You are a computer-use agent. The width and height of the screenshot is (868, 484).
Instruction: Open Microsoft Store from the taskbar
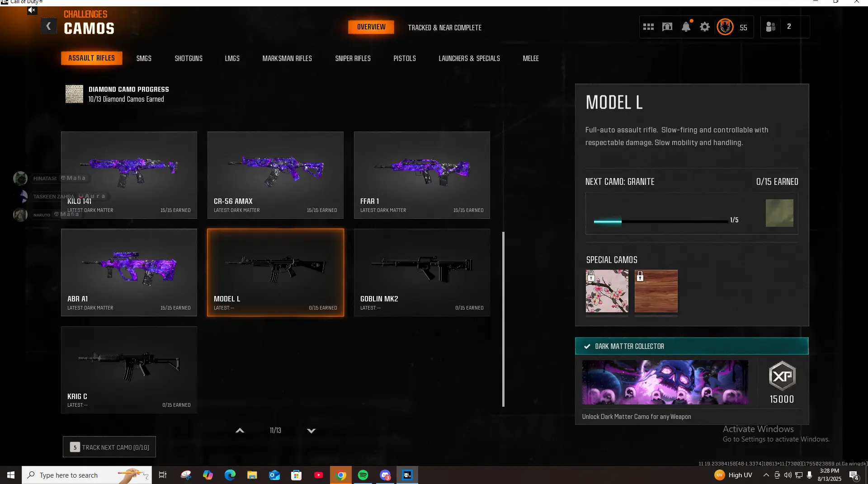click(x=296, y=475)
